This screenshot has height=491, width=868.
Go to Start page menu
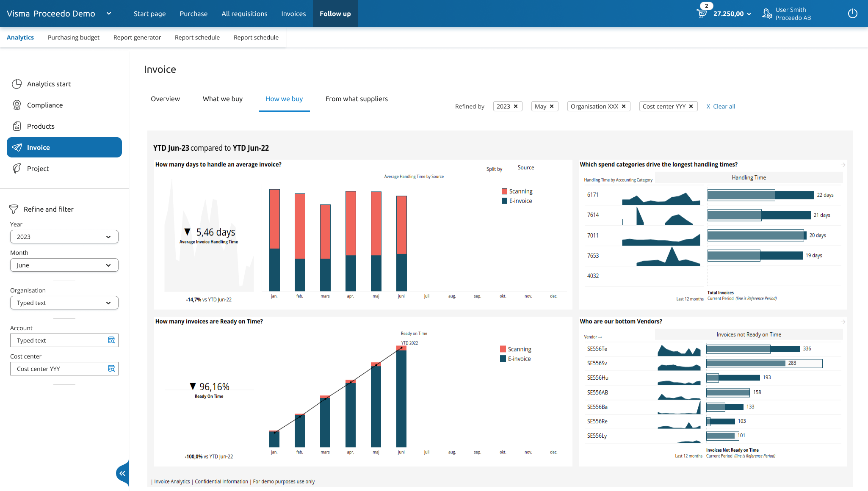pos(149,14)
